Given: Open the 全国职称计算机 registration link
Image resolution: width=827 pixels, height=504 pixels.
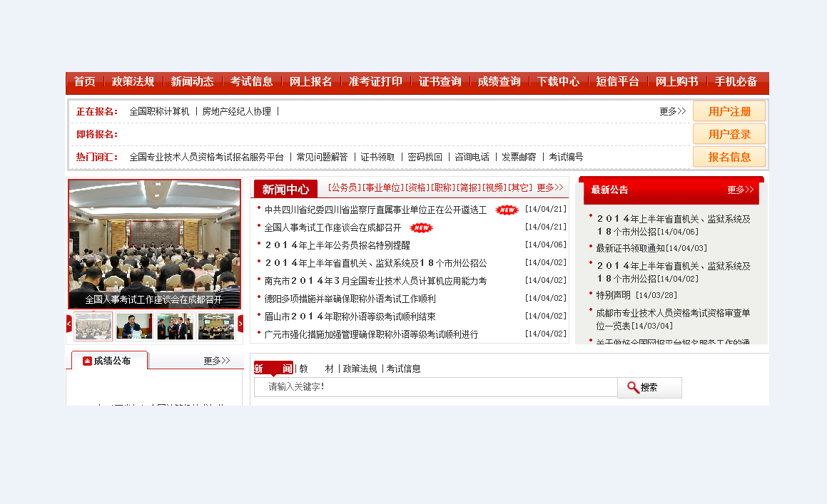Looking at the screenshot, I should pos(158,111).
